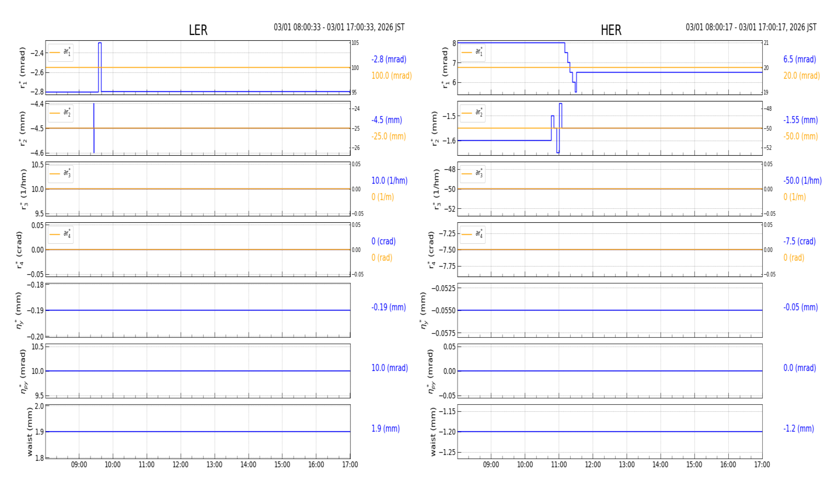824x504 pixels.
Task: Click the LER value 0 (crad)
Action: [383, 242]
